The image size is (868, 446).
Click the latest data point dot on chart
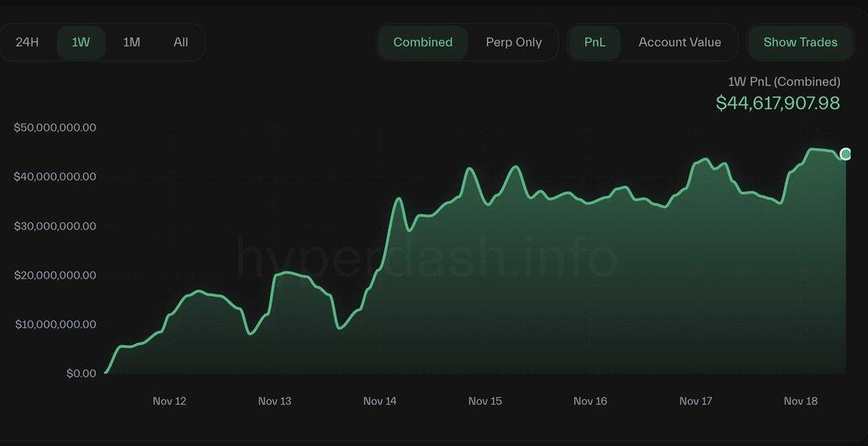(x=845, y=154)
